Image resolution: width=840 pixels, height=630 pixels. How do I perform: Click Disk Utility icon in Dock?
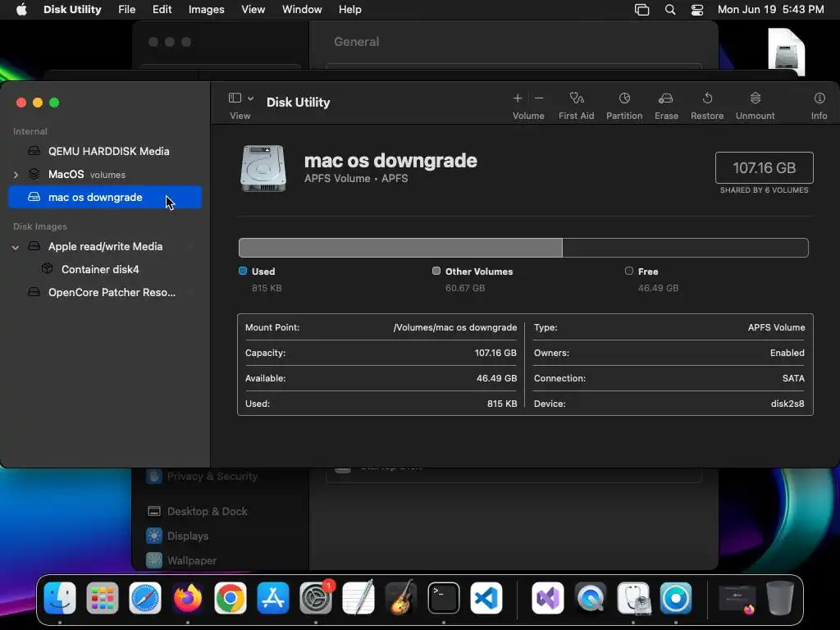click(633, 598)
